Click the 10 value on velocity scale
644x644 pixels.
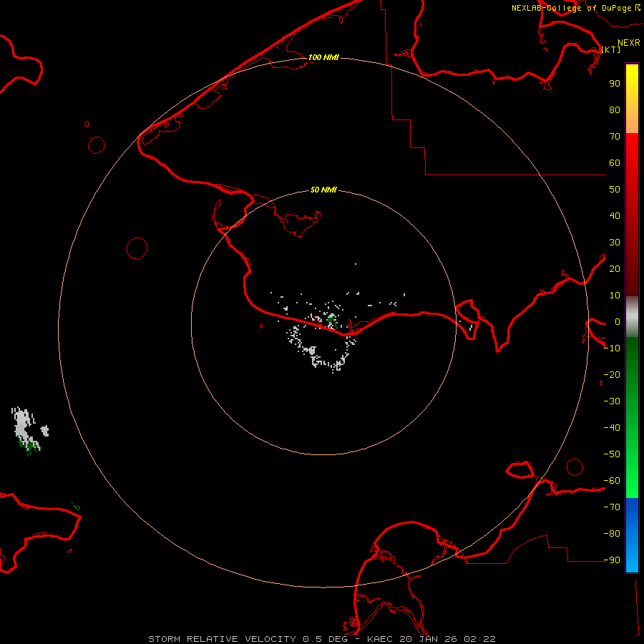pos(615,296)
